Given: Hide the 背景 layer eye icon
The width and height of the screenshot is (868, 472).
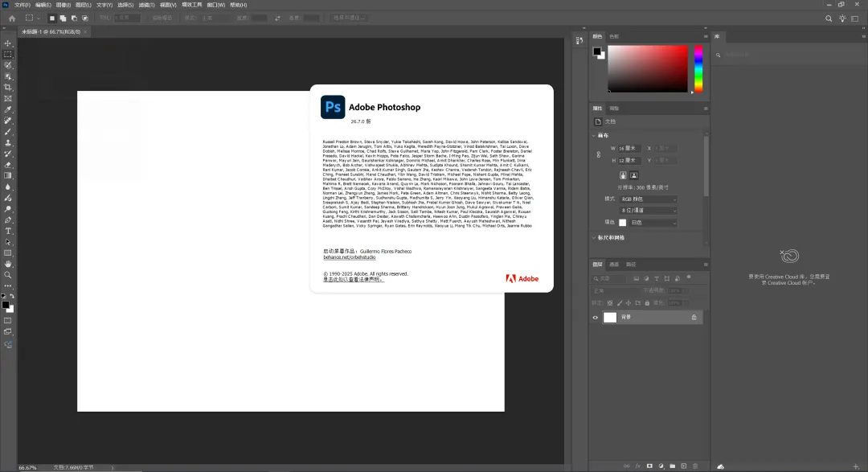Looking at the screenshot, I should [x=595, y=318].
